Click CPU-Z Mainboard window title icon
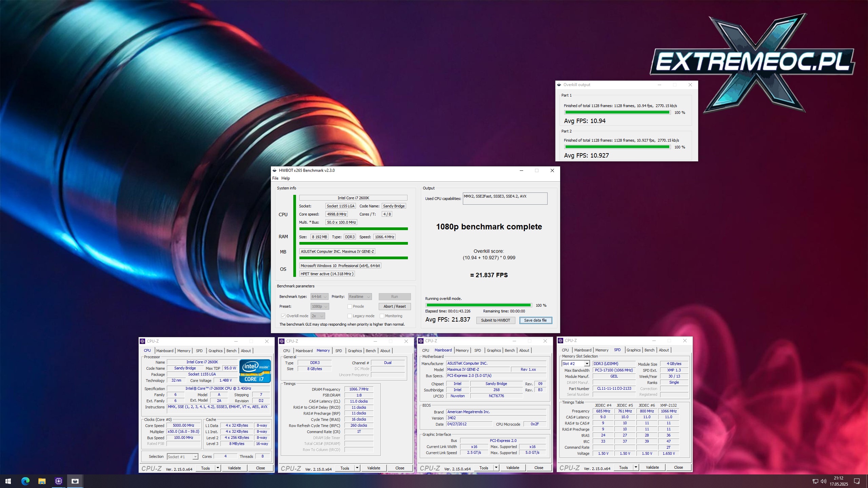 coord(421,341)
